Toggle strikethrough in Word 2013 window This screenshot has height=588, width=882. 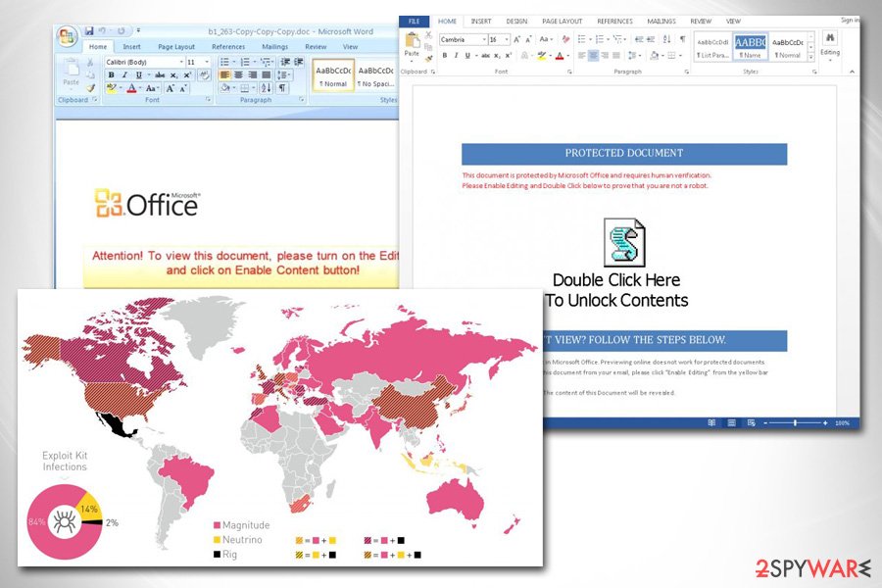tap(485, 56)
